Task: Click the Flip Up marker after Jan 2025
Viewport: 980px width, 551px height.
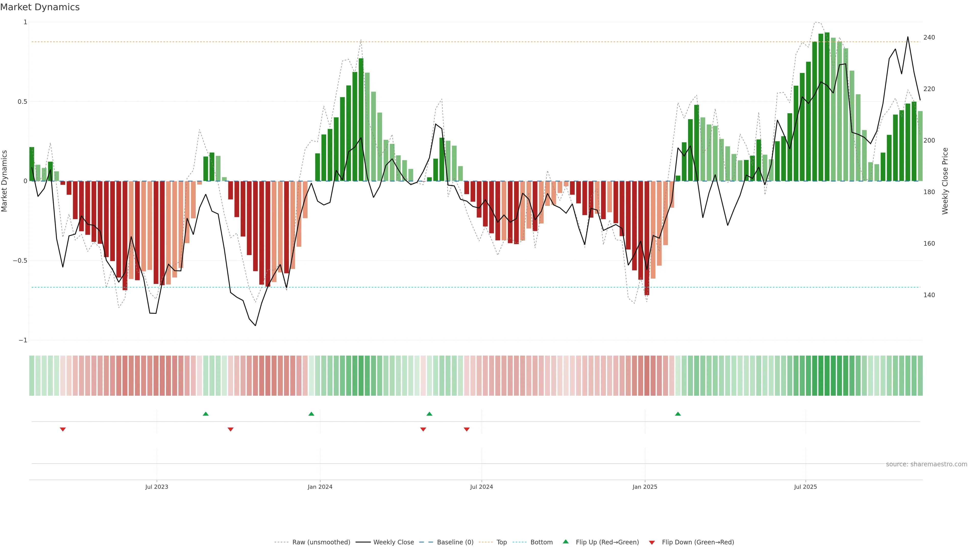Action: [678, 414]
